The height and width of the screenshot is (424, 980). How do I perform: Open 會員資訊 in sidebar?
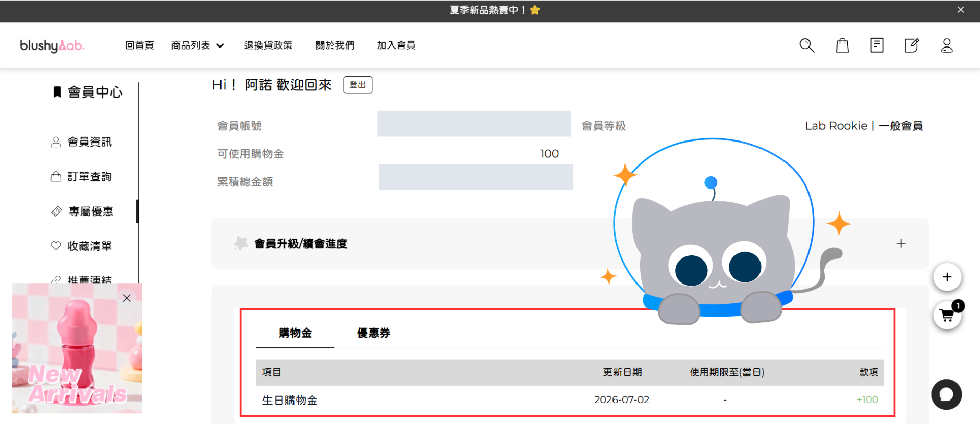click(x=89, y=142)
